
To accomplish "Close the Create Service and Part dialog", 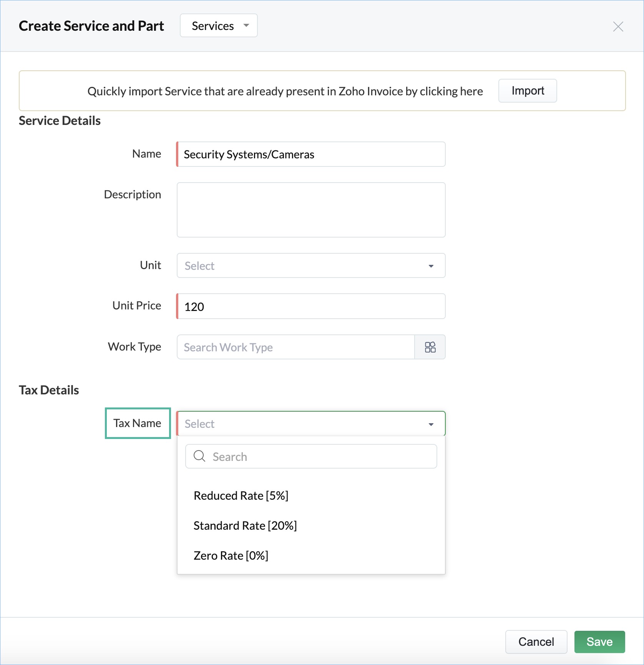I will tap(618, 27).
